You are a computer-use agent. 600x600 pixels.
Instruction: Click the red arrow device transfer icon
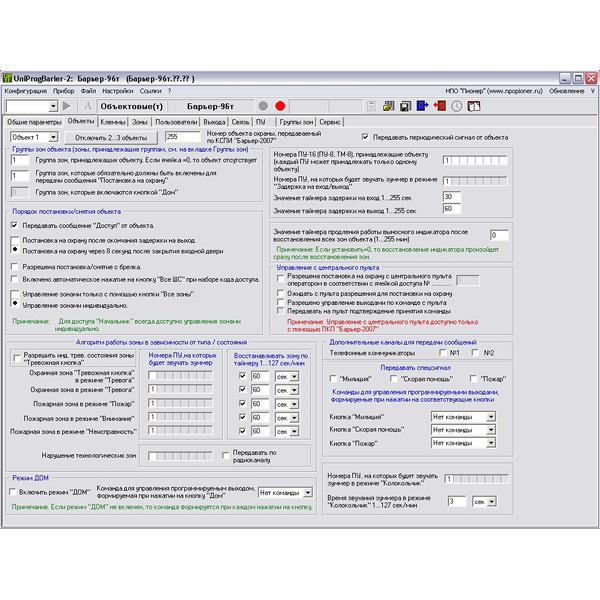[x=438, y=105]
